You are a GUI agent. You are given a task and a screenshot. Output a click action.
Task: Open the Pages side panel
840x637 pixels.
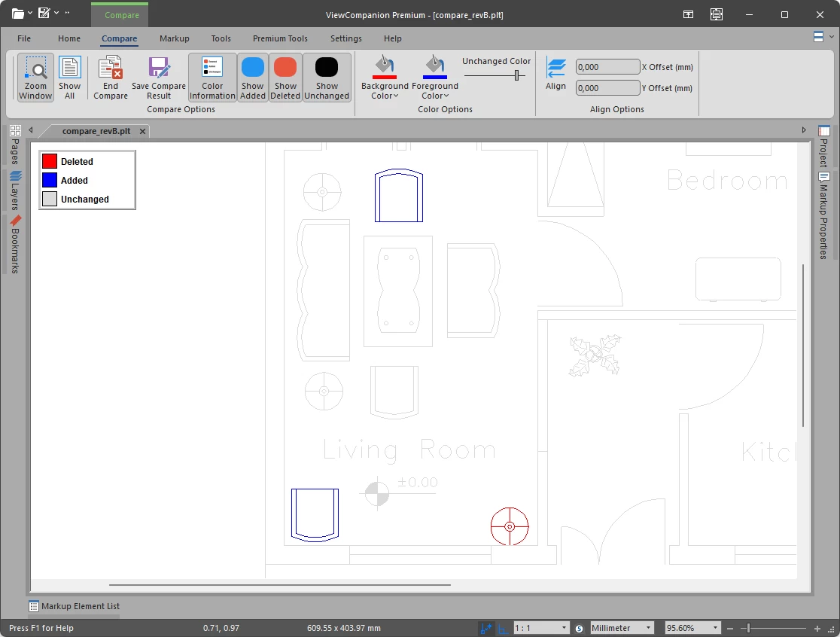tap(15, 145)
